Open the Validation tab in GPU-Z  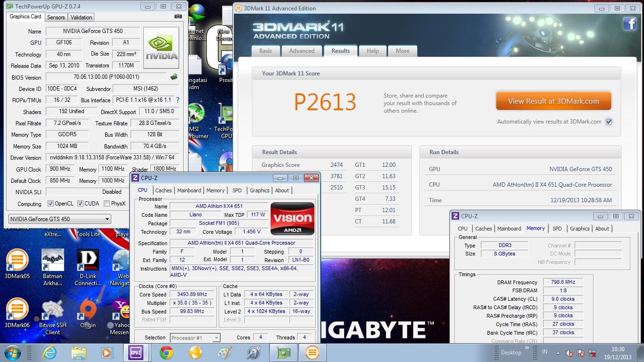click(x=82, y=17)
